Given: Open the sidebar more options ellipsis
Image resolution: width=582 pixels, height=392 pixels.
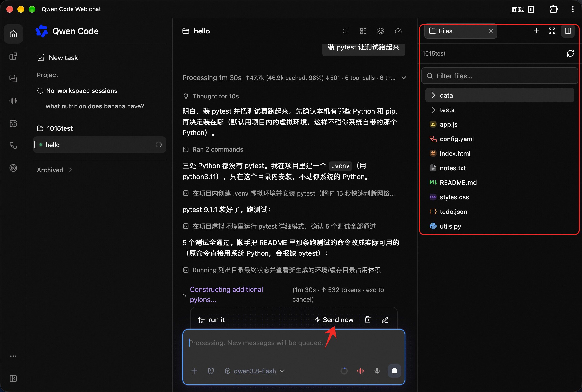Looking at the screenshot, I should point(13,356).
